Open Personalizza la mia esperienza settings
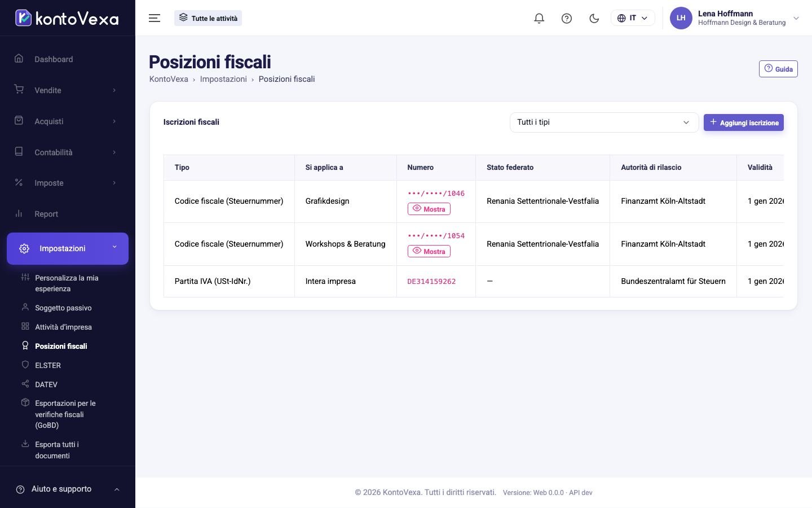The width and height of the screenshot is (812, 508). coord(67,283)
